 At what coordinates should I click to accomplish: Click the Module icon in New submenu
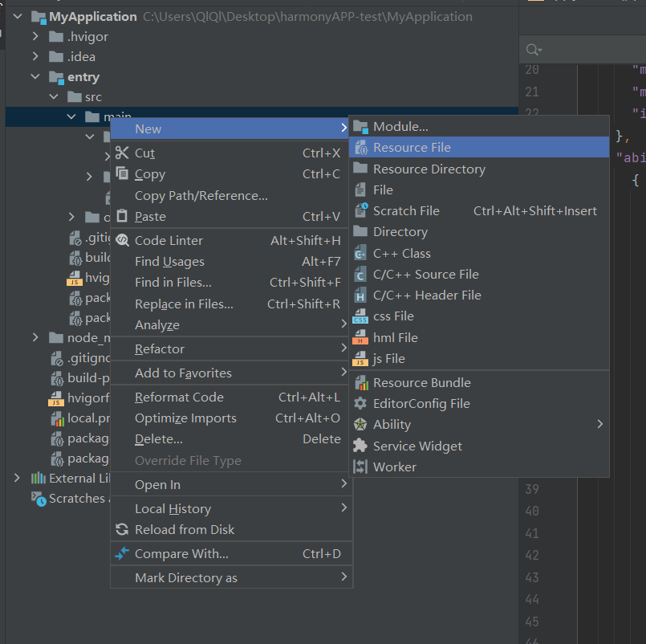(x=360, y=127)
